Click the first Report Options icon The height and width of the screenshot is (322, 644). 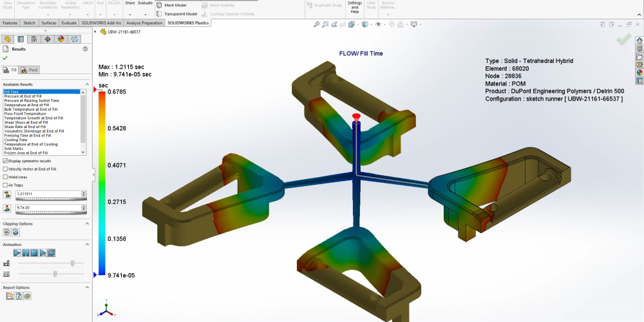10,296
